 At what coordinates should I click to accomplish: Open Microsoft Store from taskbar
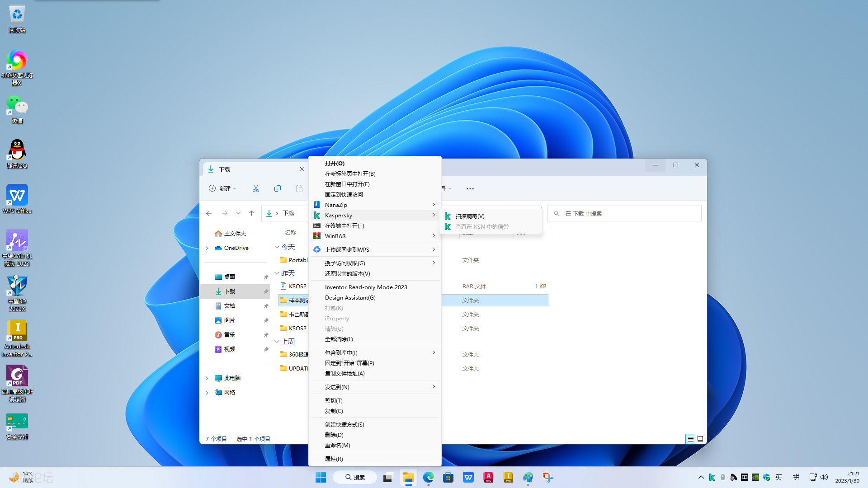tap(448, 477)
